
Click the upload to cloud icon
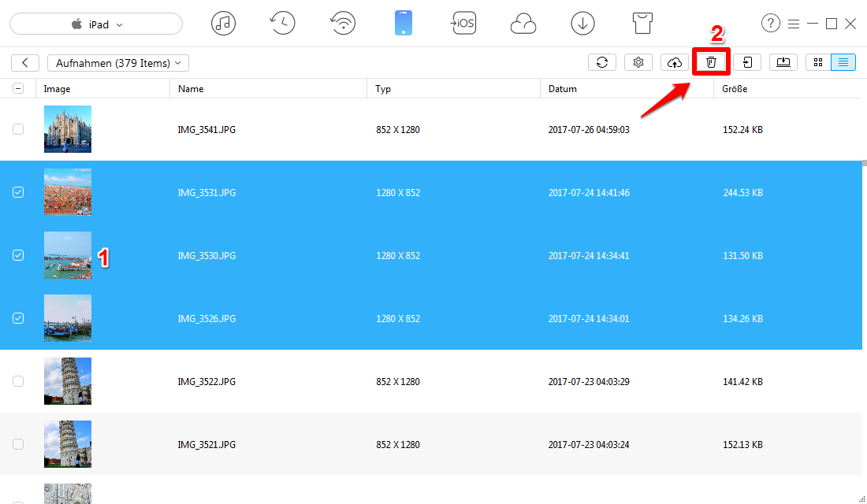click(x=675, y=62)
